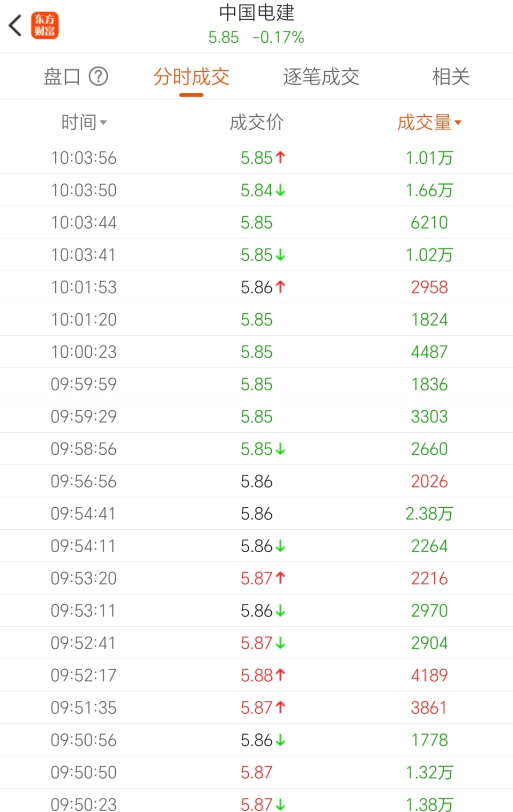Screen dimensions: 513x812
Task: Tap the green down arrow at 10:03:50
Action: [281, 190]
